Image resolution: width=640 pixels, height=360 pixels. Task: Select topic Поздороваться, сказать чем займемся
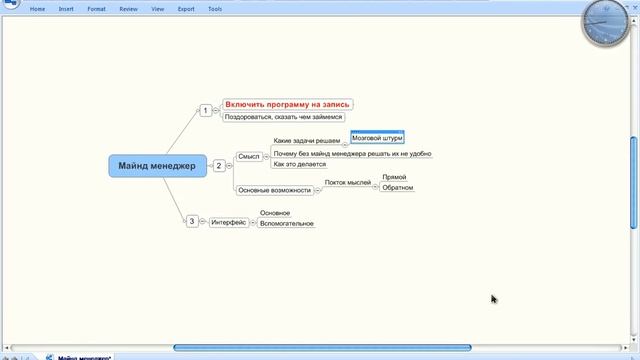pos(283,117)
